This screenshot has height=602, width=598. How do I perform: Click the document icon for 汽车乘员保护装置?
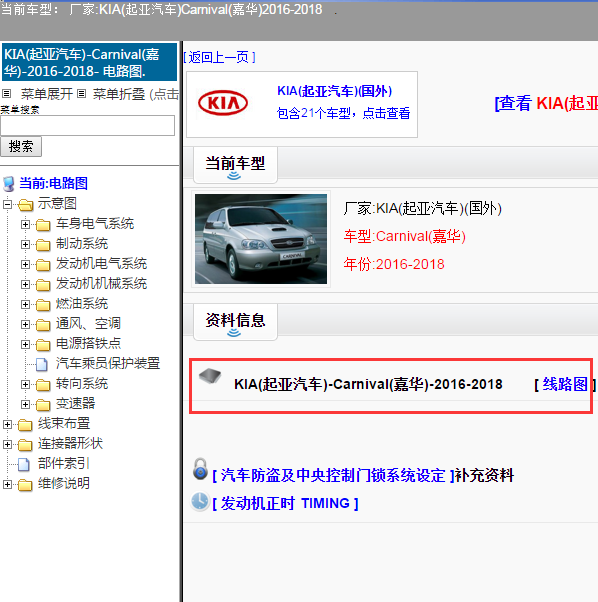click(x=42, y=364)
